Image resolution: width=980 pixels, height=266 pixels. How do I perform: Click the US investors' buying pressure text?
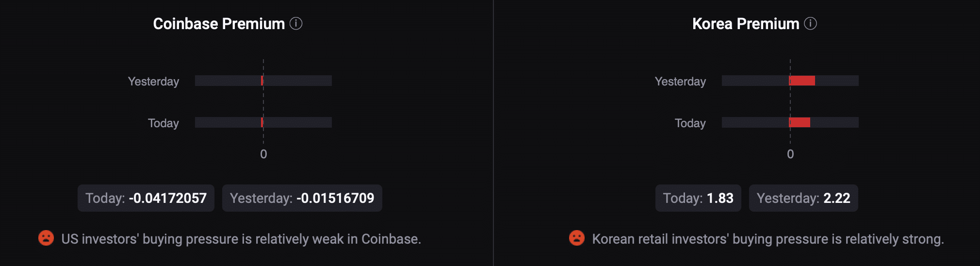(241, 239)
